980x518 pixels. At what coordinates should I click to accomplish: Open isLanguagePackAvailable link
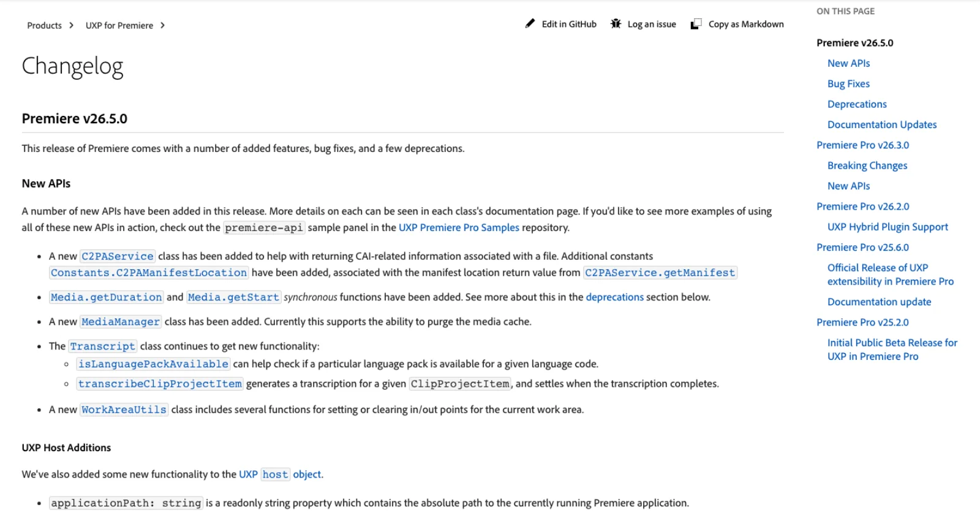[x=154, y=364]
